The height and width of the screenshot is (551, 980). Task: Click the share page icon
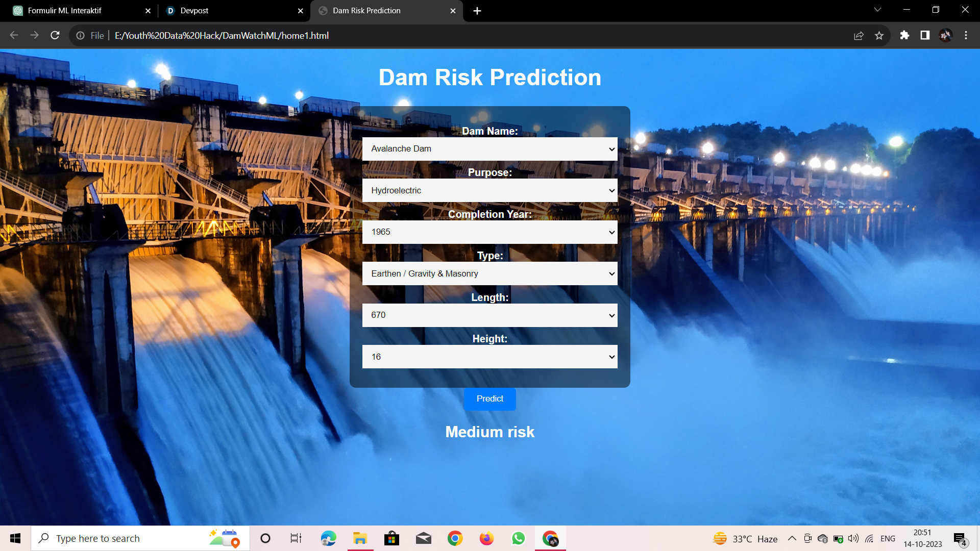(859, 35)
